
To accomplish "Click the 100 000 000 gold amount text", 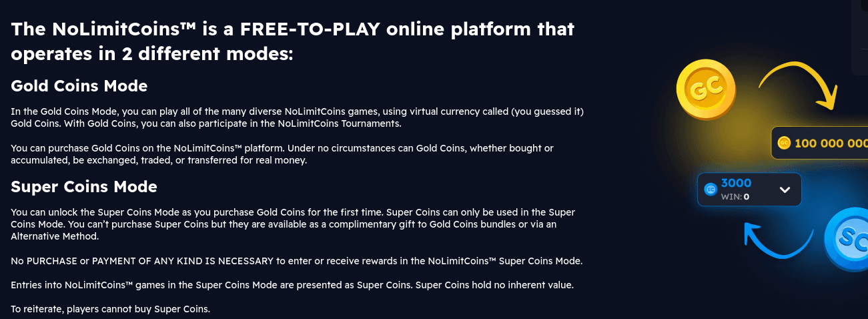I will [830, 143].
